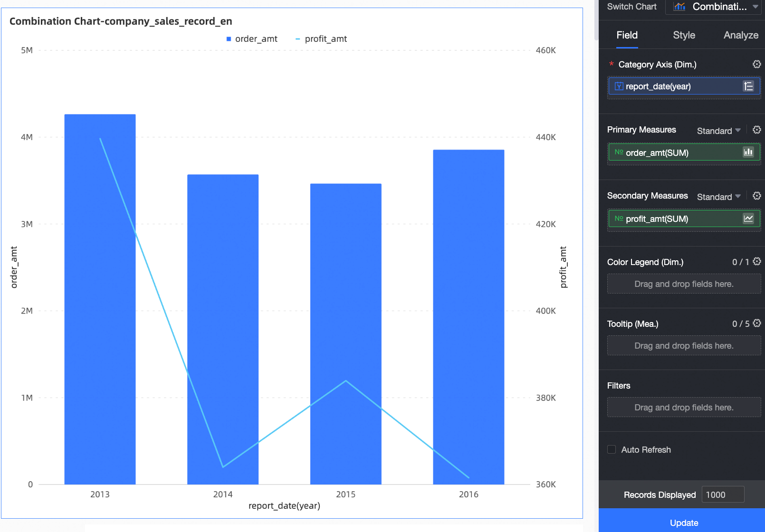Toggle profit_amt series in chart legend
This screenshot has width=765, height=532.
pyautogui.click(x=321, y=39)
